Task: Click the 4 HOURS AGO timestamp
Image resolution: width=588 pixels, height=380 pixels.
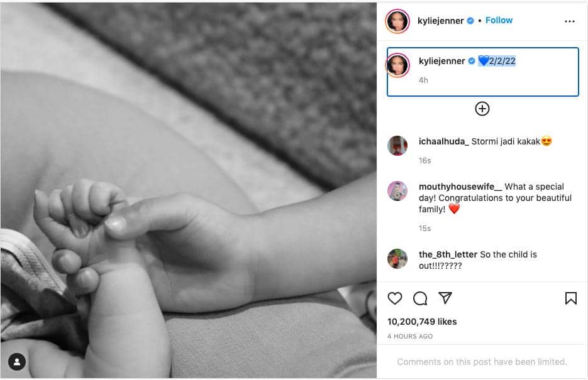Action: (x=410, y=336)
